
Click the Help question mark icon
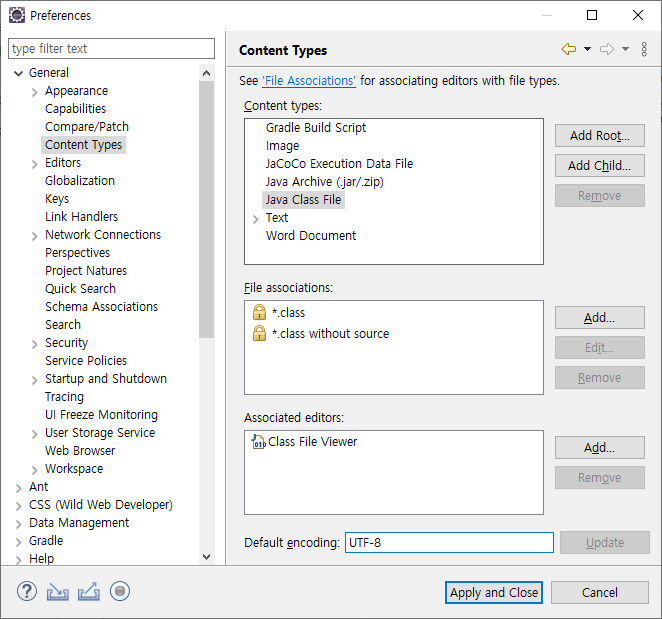(27, 591)
